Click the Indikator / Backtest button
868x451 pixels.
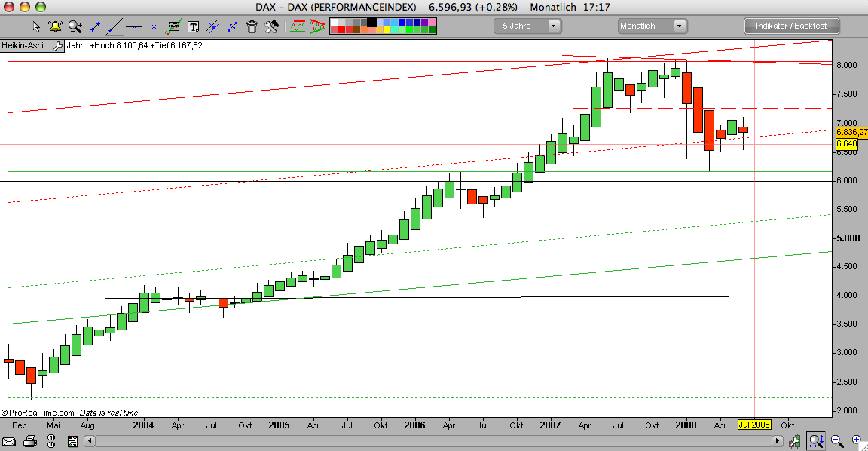coord(792,26)
